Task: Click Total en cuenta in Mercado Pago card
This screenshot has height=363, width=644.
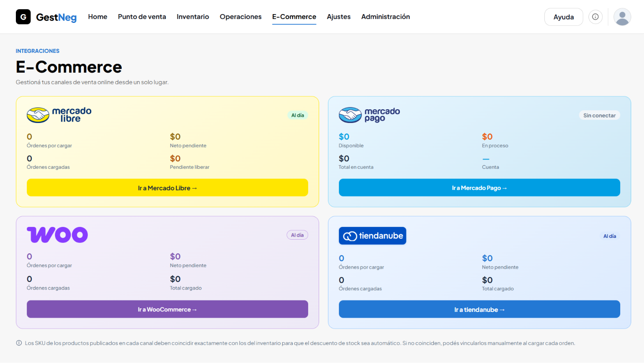Action: (x=356, y=167)
